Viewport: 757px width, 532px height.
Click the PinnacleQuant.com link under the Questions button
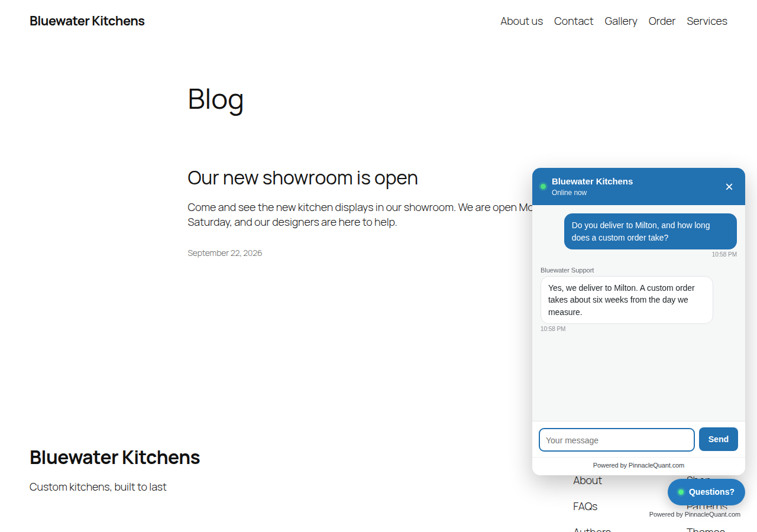click(x=713, y=514)
